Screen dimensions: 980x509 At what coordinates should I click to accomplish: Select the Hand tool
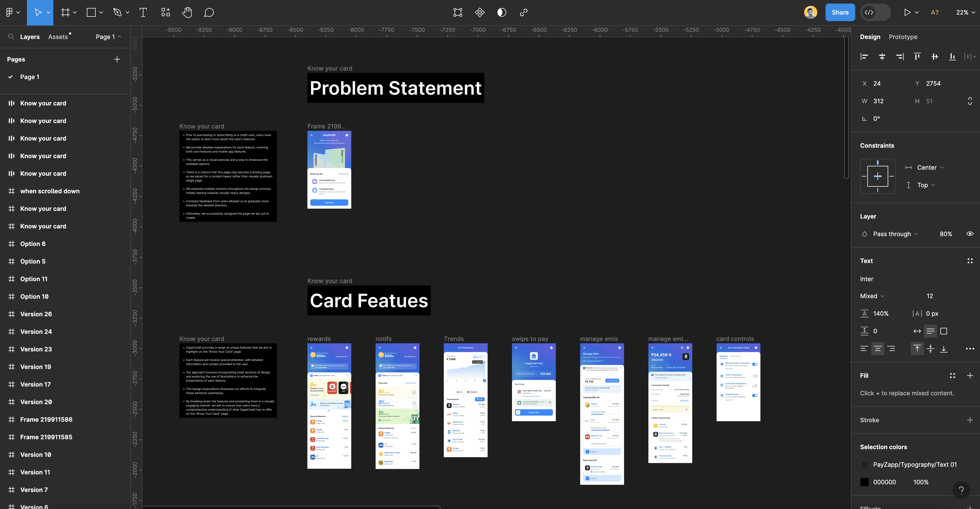pos(187,13)
